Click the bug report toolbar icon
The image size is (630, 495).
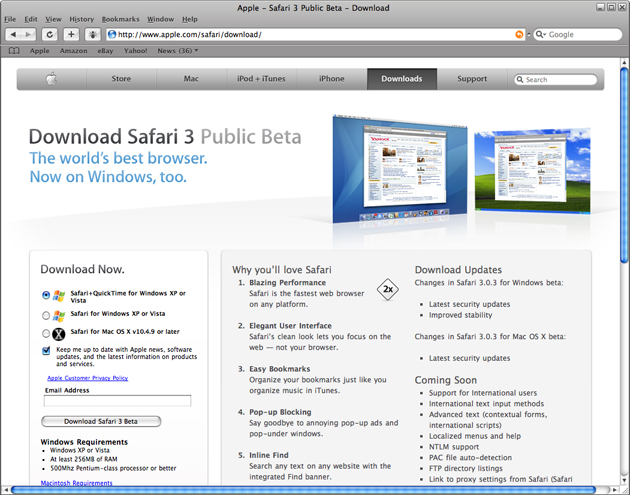(x=92, y=35)
